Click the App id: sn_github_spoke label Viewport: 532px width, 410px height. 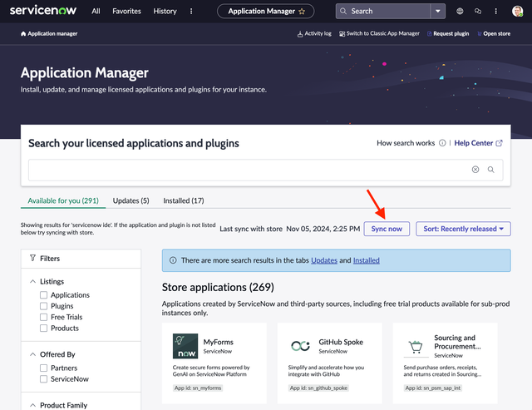(318, 388)
